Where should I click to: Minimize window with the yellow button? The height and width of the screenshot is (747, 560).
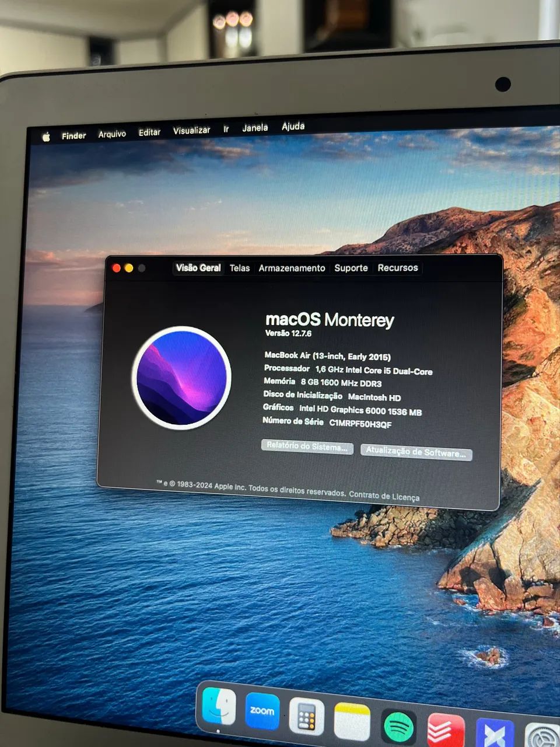129,268
